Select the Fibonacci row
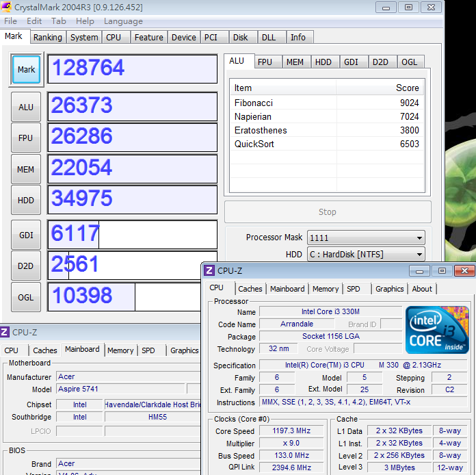The height and width of the screenshot is (475, 476). 327,103
